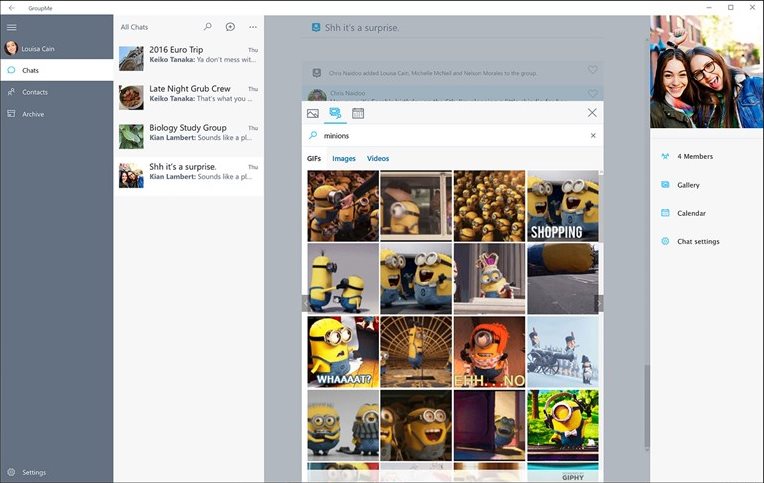
Task: Open the hamburger navigation menu
Action: [x=12, y=27]
